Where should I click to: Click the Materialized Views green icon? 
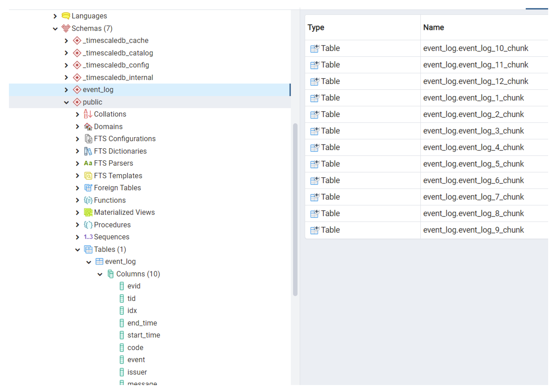[88, 212]
